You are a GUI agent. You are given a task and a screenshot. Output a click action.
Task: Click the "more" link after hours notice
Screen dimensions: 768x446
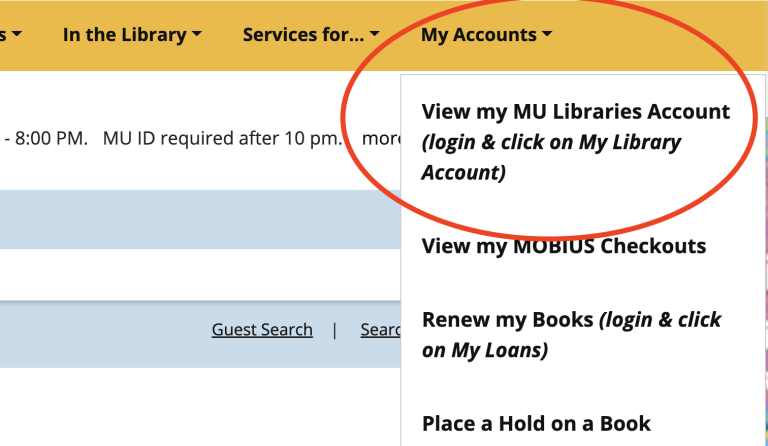(381, 138)
